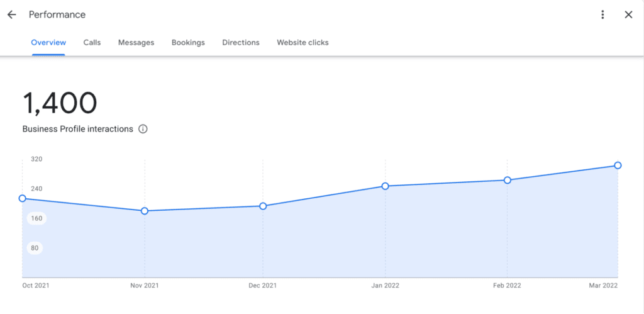This screenshot has height=314, width=644.
Task: Select the Jan 2022 data point
Action: (x=386, y=186)
